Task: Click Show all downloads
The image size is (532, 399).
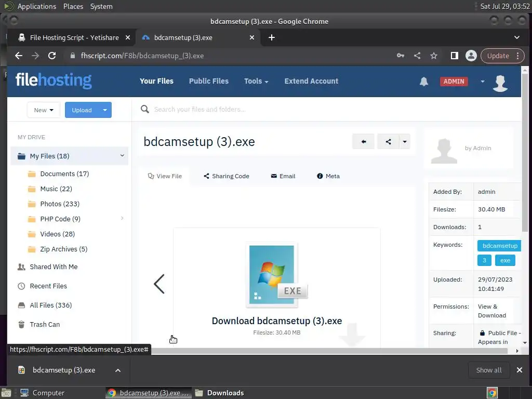Action: point(488,370)
